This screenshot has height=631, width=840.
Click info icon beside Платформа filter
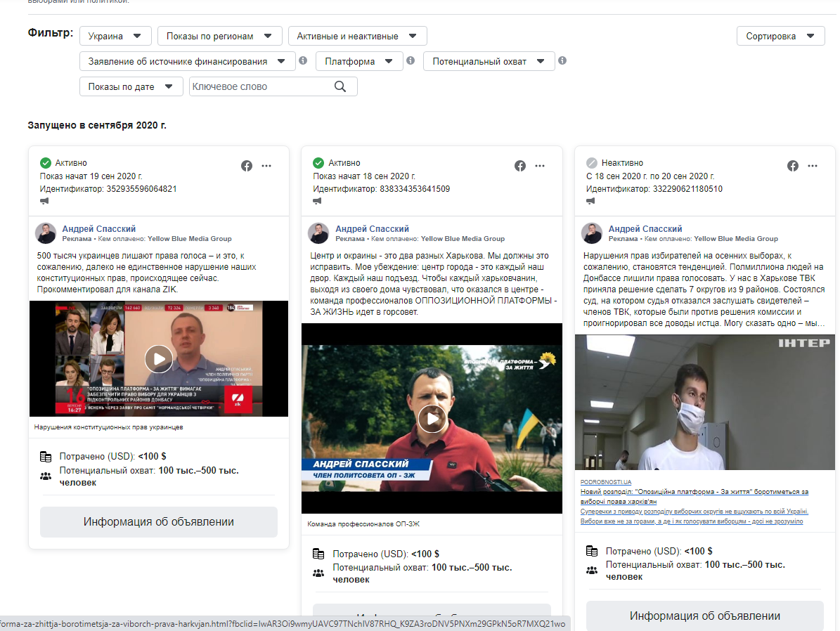click(x=411, y=60)
